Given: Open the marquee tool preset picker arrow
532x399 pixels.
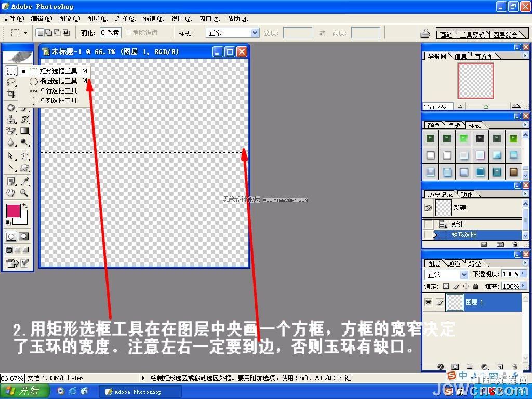Looking at the screenshot, I should (x=25, y=33).
